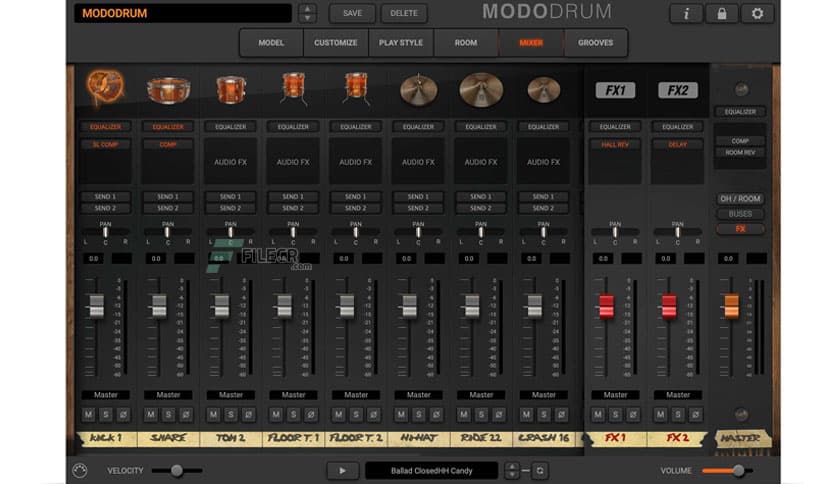Click the velocity dial icon at bottom left
836x484 pixels.
[79, 471]
